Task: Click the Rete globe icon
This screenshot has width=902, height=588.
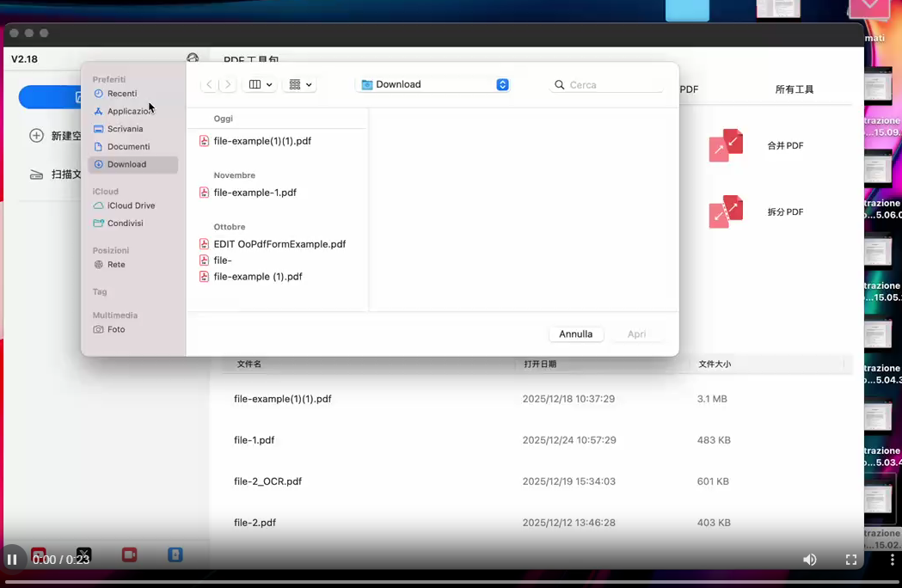Action: pyautogui.click(x=98, y=265)
